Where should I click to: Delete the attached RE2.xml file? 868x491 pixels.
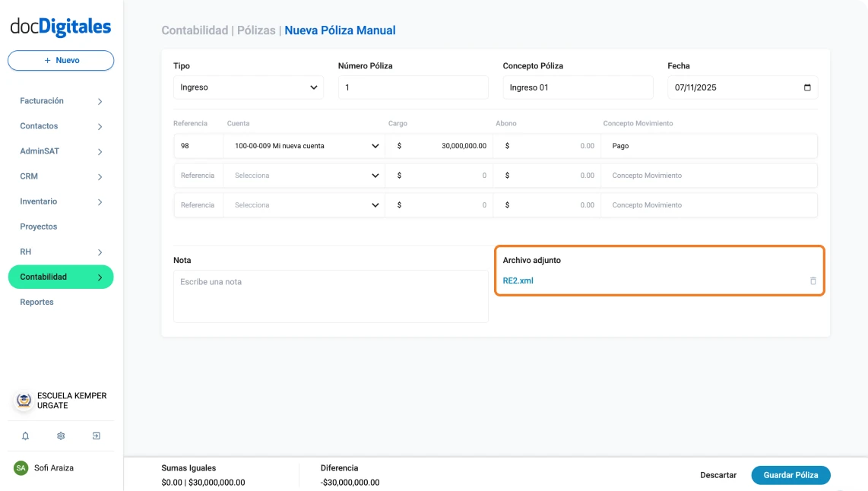[x=813, y=280]
